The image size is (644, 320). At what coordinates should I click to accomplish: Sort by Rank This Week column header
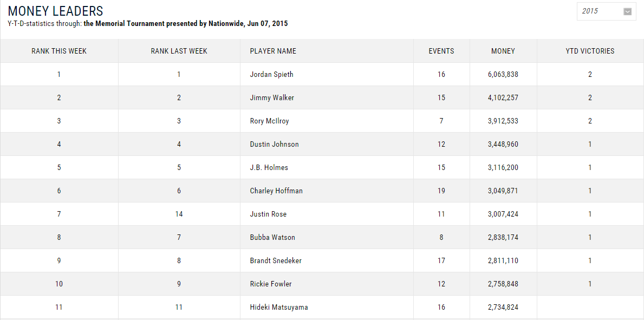click(x=59, y=51)
